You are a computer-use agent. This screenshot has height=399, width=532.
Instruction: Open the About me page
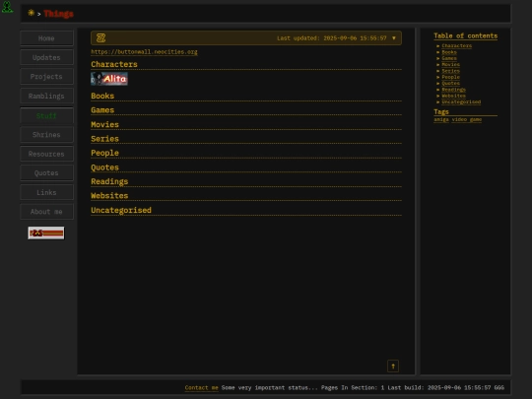tap(46, 212)
